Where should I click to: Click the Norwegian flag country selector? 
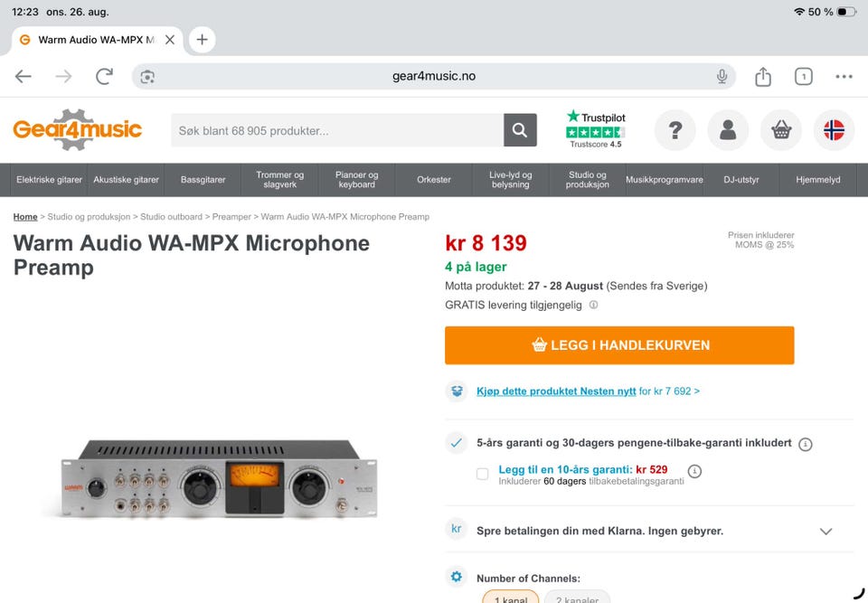pyautogui.click(x=834, y=130)
